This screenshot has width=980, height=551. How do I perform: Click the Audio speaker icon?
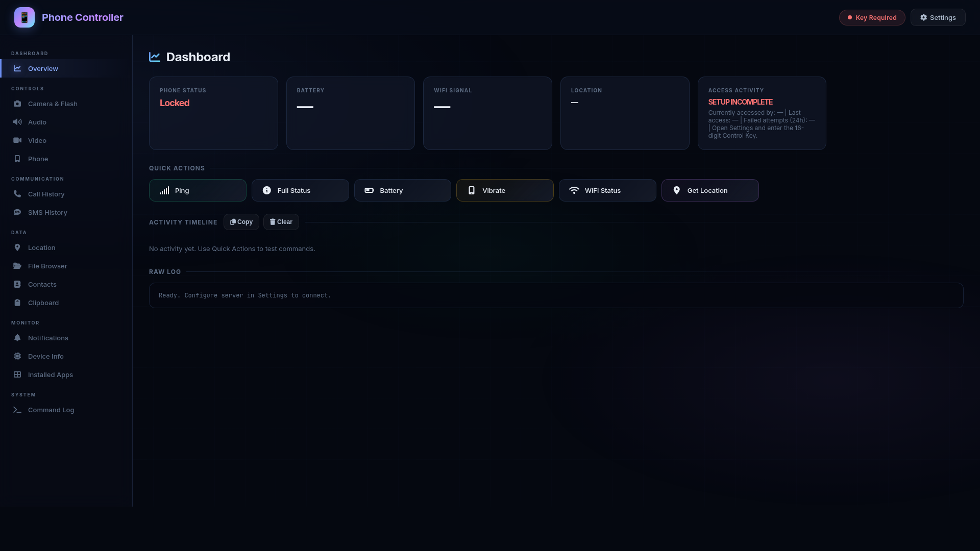tap(17, 122)
